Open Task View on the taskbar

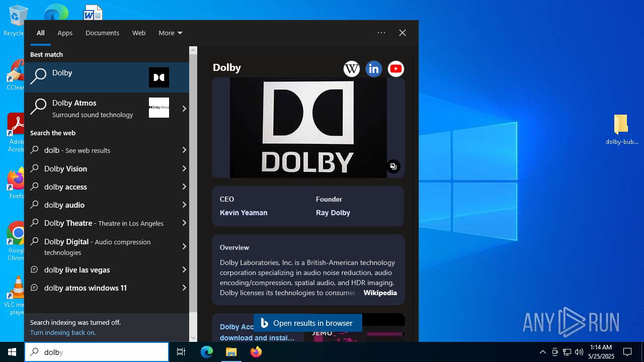pyautogui.click(x=181, y=352)
